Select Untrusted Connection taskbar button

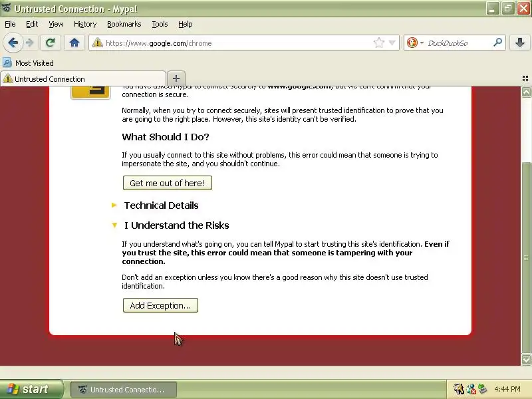point(124,390)
